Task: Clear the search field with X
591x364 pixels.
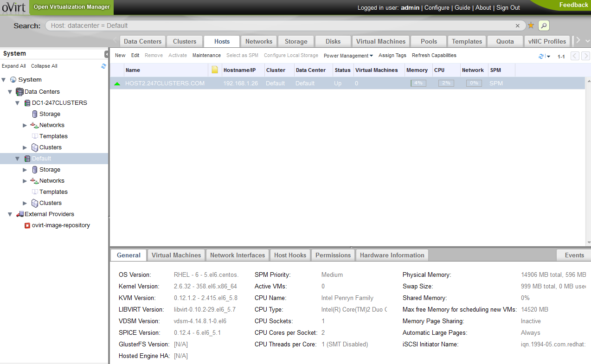Action: coord(518,26)
